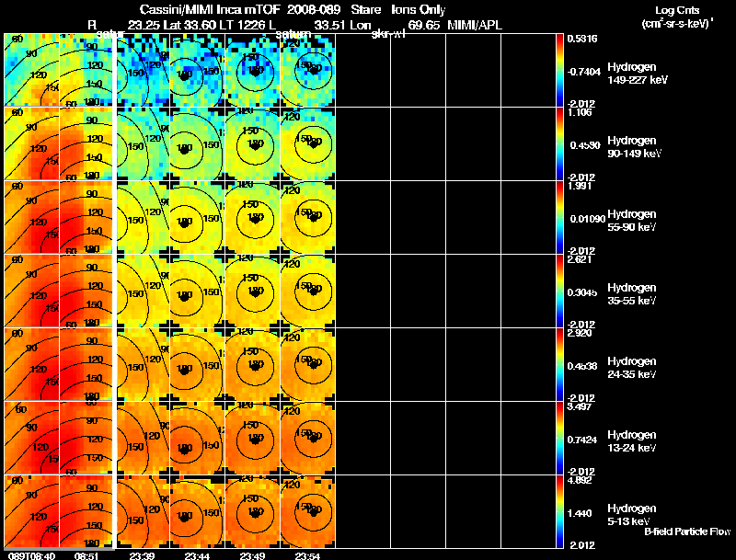736x560 pixels.
Task: Click the 'Cassini/MIMI Inca mTOF' title
Action: click(210, 9)
